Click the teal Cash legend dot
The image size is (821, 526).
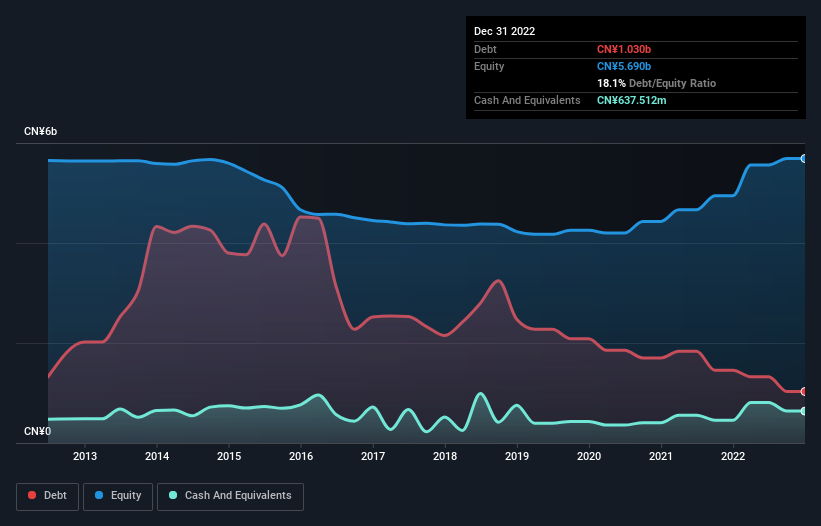[173, 495]
